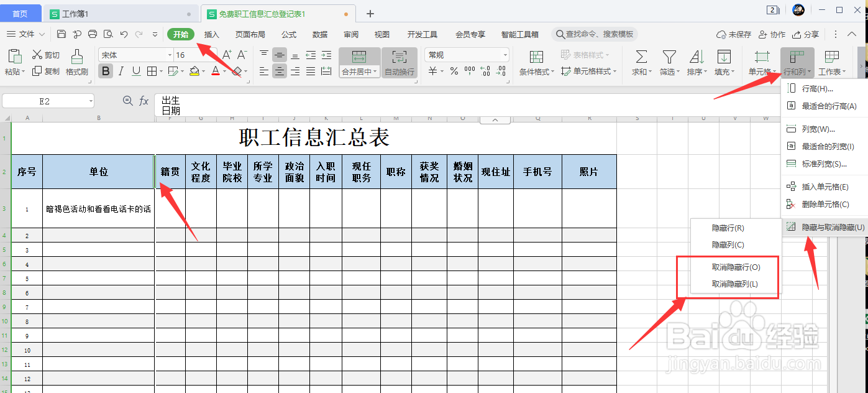The width and height of the screenshot is (868, 393).
Task: Select the Format Painter (格式刷) tool
Action: (x=76, y=62)
